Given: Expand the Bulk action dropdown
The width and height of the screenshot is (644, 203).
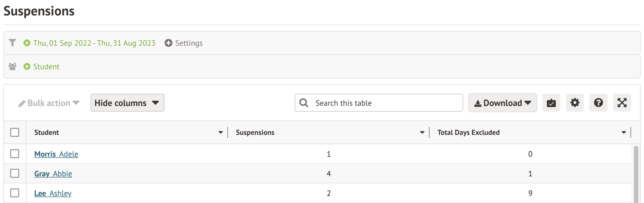Looking at the screenshot, I should 49,103.
